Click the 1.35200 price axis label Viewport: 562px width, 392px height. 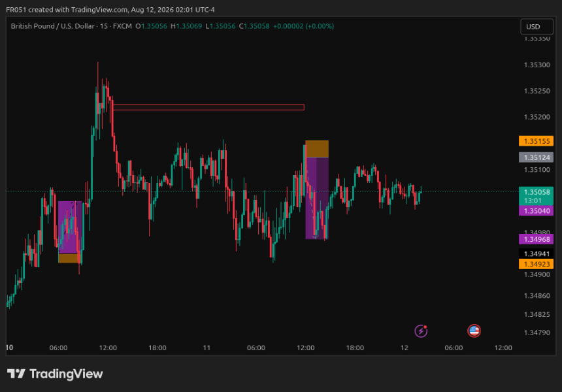[537, 117]
